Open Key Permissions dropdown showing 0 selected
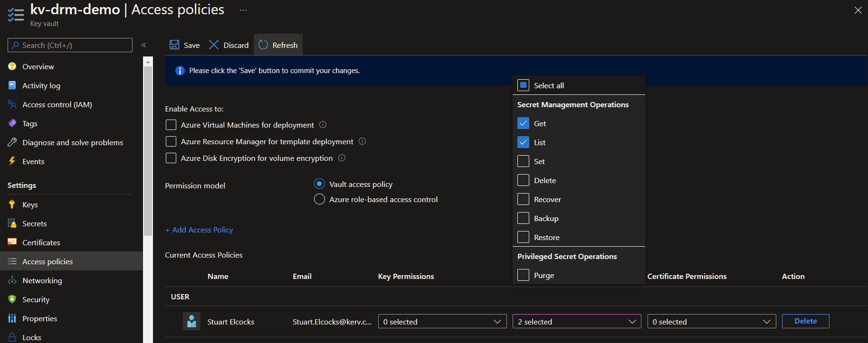 tap(442, 321)
